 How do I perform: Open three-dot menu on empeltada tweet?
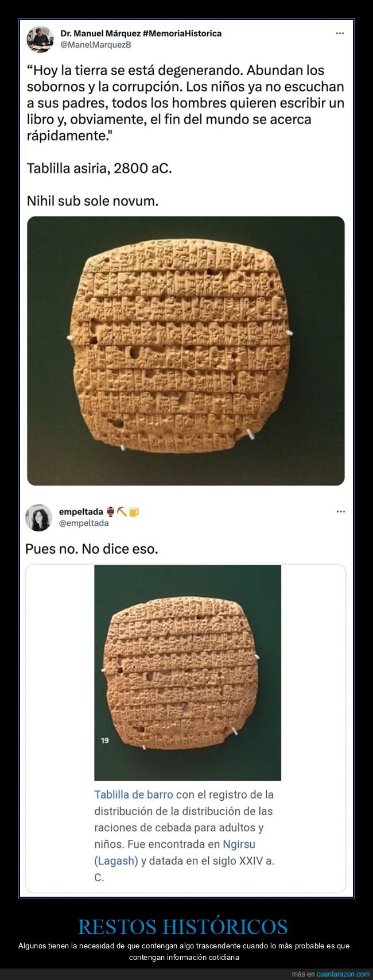[x=341, y=511]
